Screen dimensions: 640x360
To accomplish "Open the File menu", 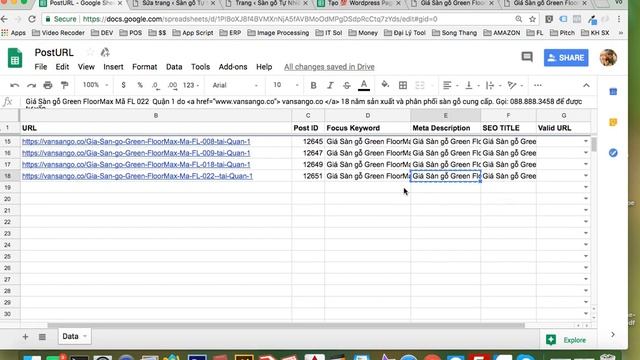I will click(41, 67).
